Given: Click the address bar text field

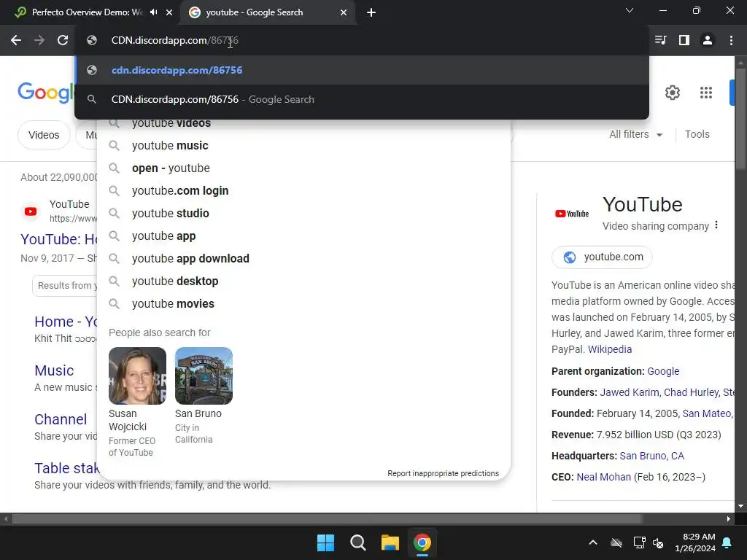Looking at the screenshot, I should [x=362, y=41].
